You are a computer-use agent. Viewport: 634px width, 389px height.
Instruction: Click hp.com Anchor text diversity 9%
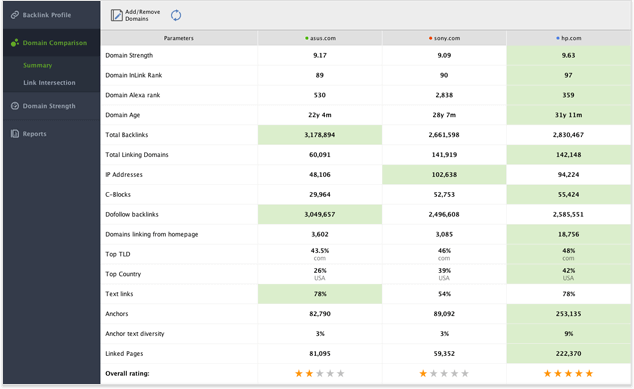click(568, 334)
